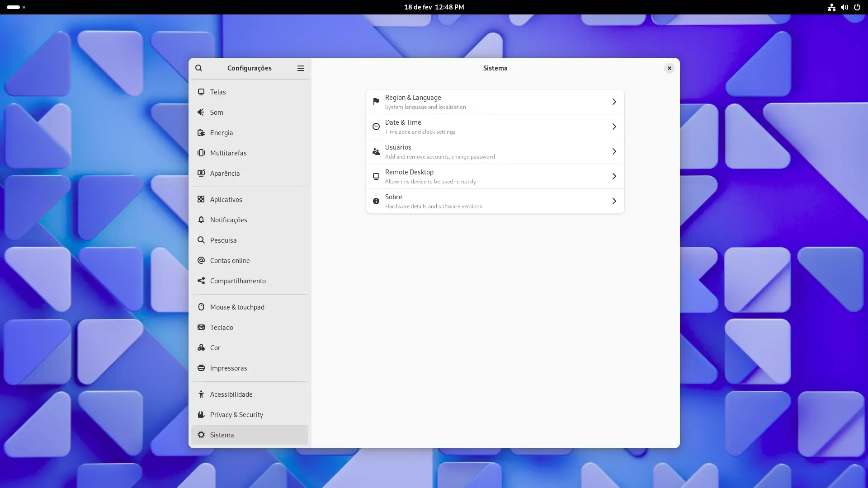Click the Aplicativos grid icon
The image size is (868, 488).
point(201,200)
